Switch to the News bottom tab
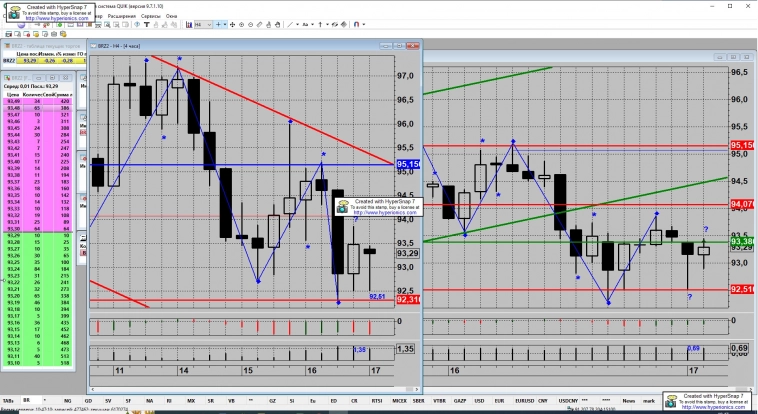This screenshot has width=758, height=414. (628, 399)
